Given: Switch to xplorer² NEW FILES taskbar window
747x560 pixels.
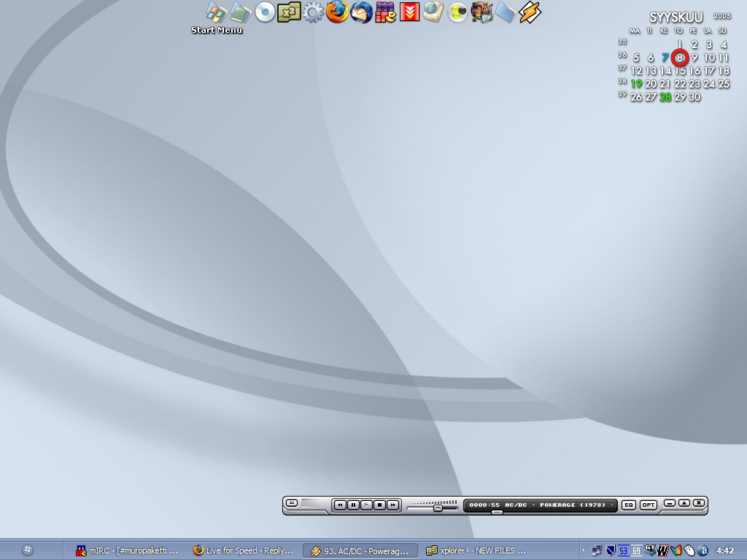Looking at the screenshot, I should [476, 551].
